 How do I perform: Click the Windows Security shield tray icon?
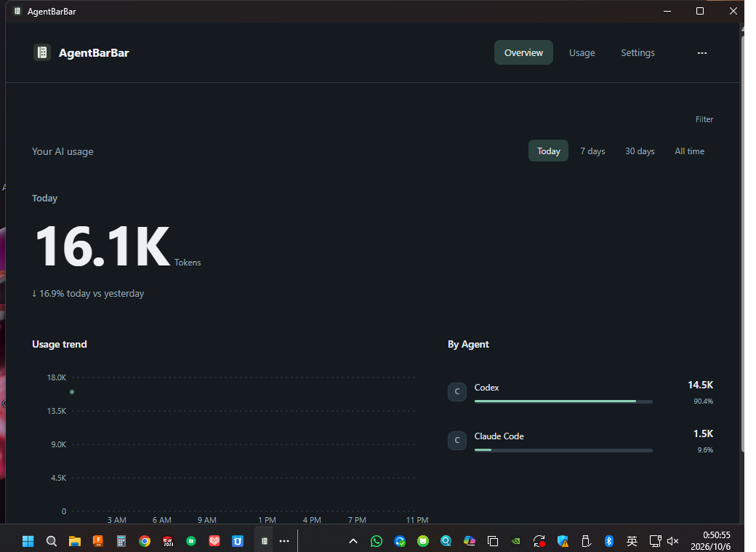pos(563,541)
